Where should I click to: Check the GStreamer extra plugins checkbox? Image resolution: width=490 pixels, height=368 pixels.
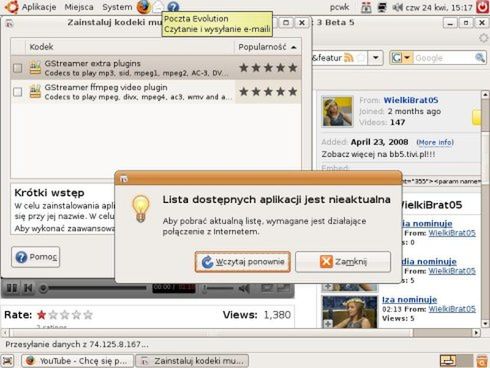point(18,68)
